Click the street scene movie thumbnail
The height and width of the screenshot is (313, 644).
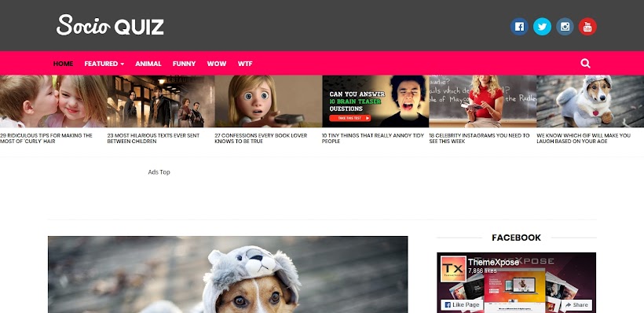pyautogui.click(x=161, y=101)
